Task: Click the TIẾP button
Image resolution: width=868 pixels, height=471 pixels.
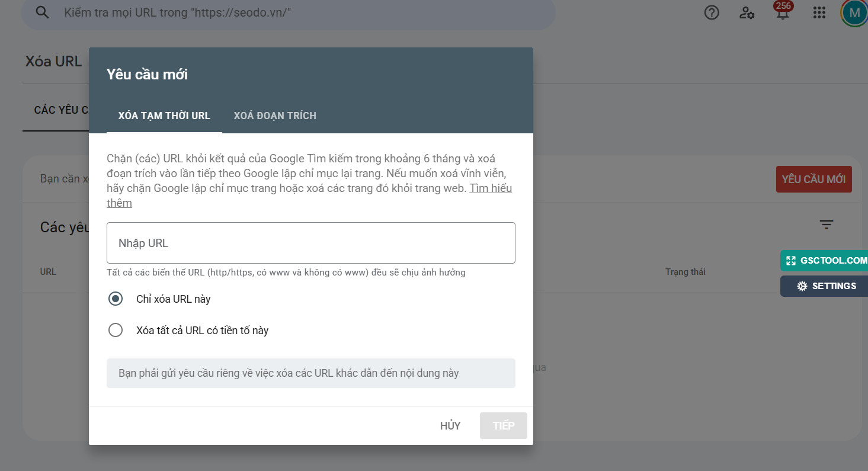Action: point(504,425)
